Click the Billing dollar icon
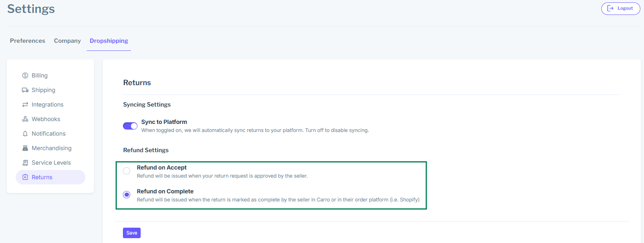 pos(25,75)
